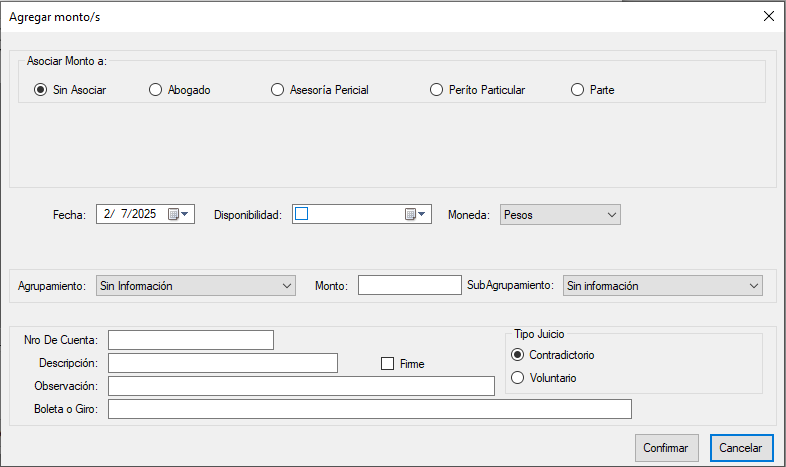Click the Boleta o Giro text field
This screenshot has width=786, height=467.
[369, 409]
